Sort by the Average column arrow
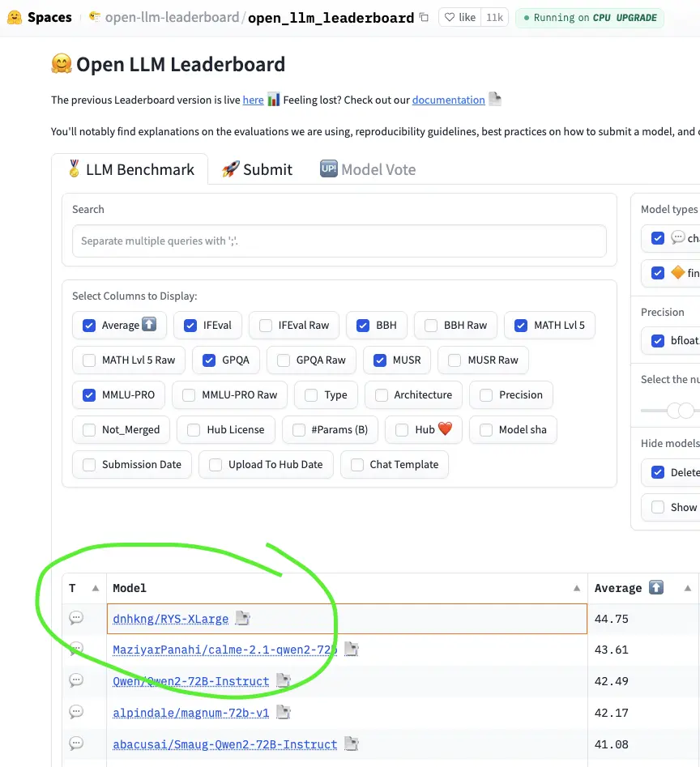 pyautogui.click(x=688, y=588)
